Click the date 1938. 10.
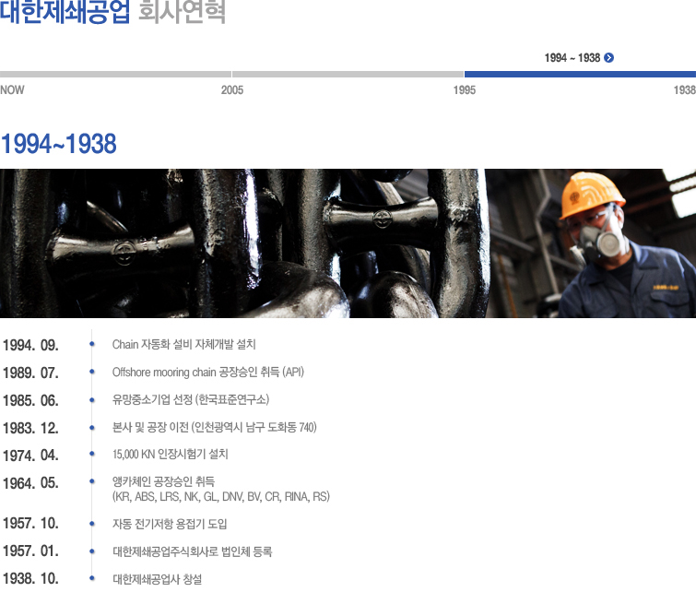The image size is (696, 616). click(30, 578)
